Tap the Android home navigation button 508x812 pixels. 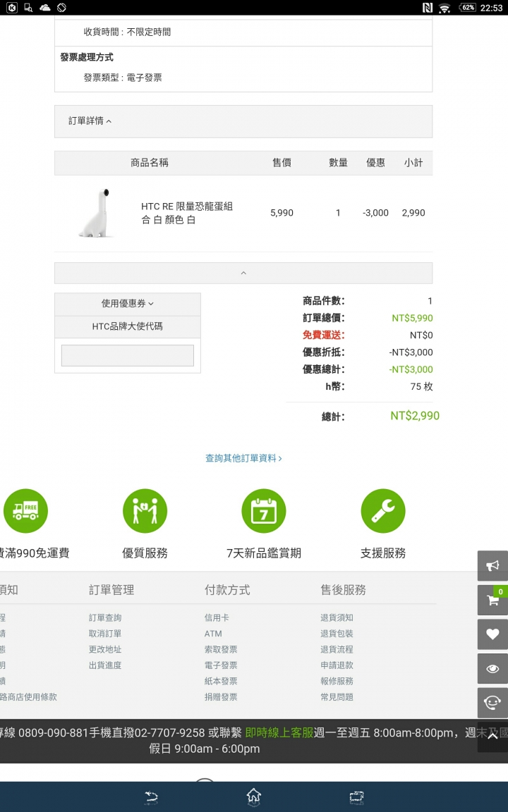[x=253, y=796]
